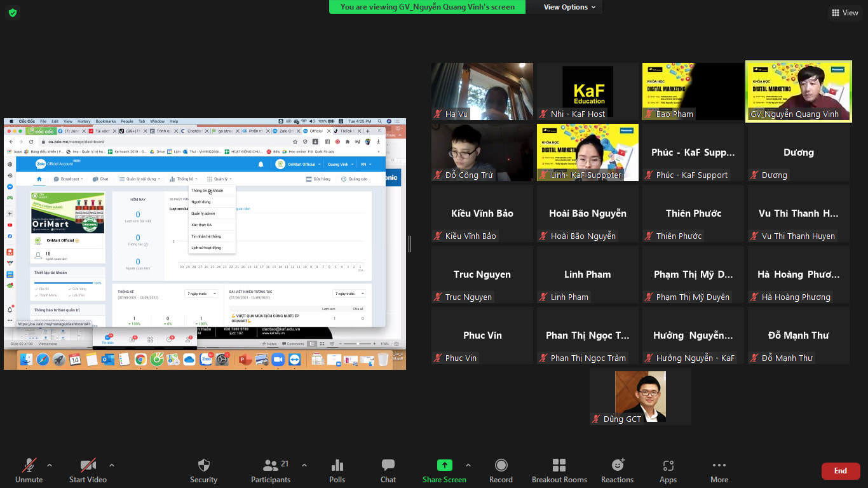
Task: Click the notification bell in Zalo Official Account
Action: coord(261,165)
